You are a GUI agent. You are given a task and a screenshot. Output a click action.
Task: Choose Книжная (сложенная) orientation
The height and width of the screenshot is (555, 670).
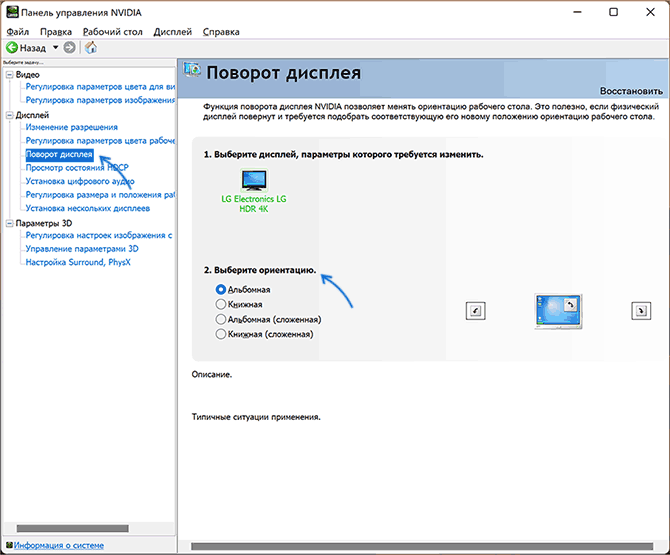click(220, 334)
